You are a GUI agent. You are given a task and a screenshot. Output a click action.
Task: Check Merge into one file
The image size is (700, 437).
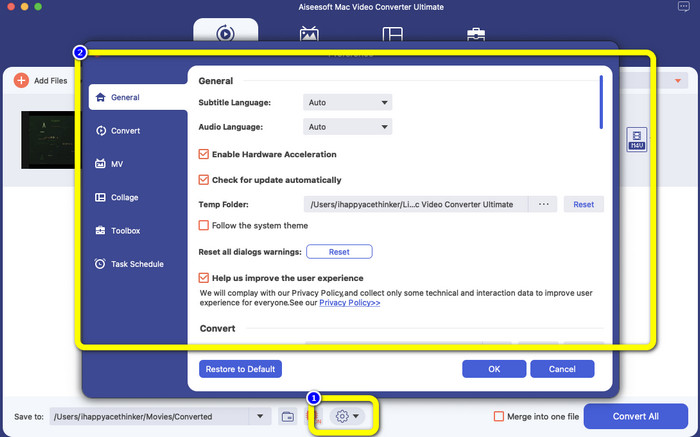[x=499, y=416]
